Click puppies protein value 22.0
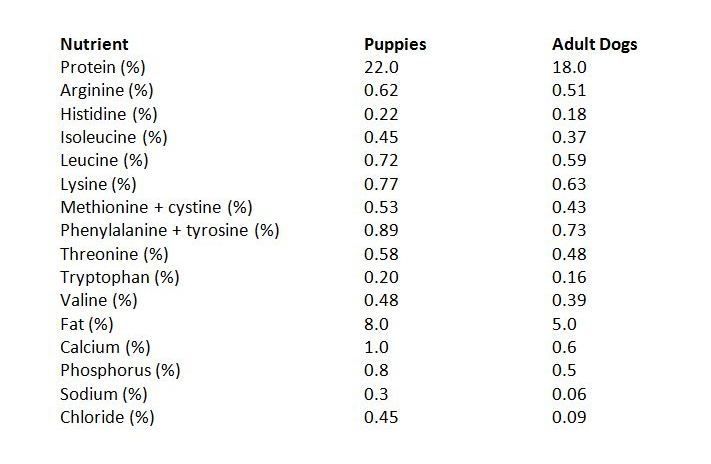The height and width of the screenshot is (464, 711). [381, 68]
